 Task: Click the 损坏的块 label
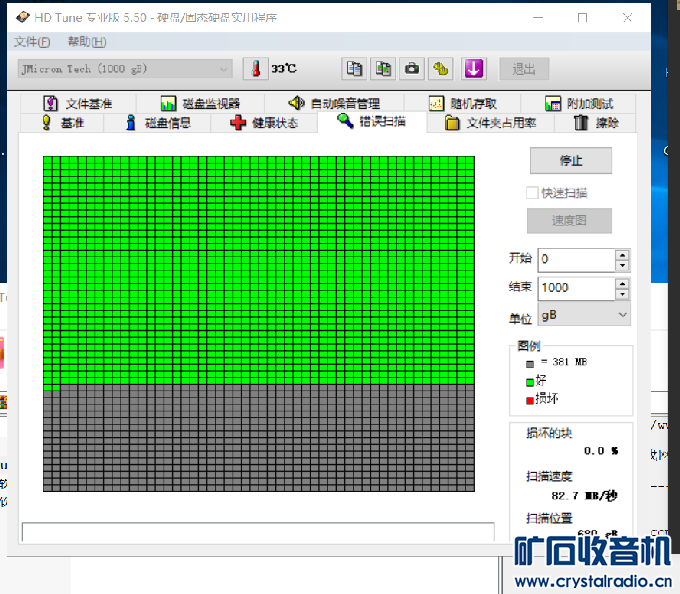(549, 433)
